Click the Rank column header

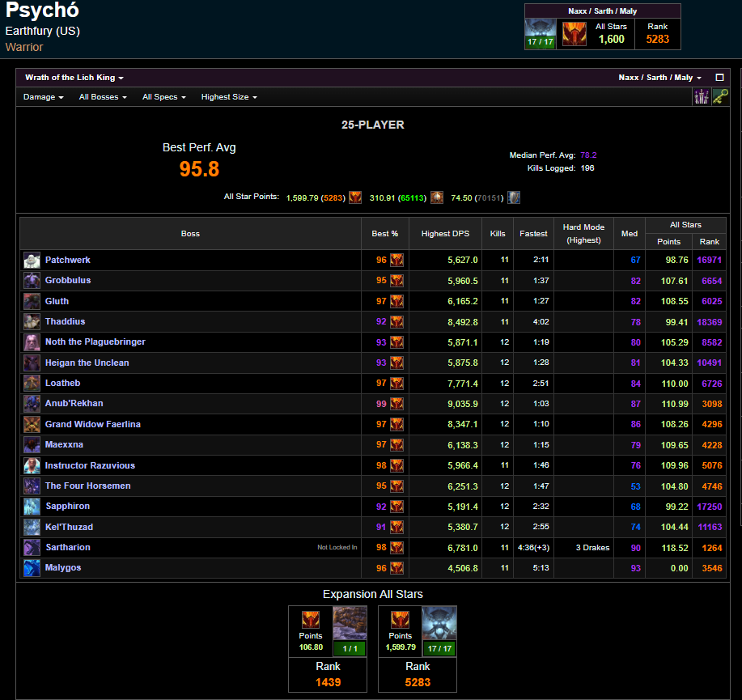coord(710,242)
